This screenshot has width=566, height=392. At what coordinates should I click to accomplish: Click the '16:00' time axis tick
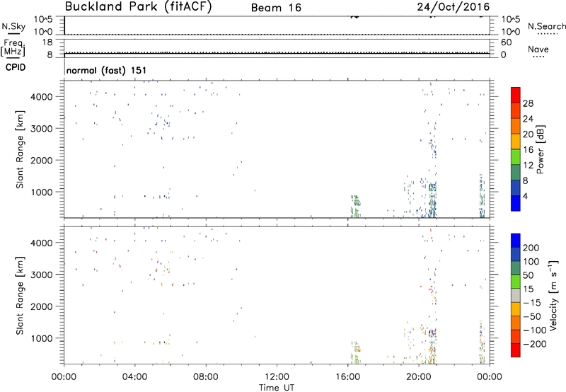[347, 377]
